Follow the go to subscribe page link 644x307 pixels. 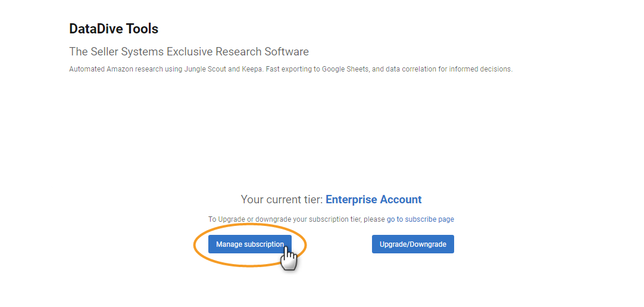pyautogui.click(x=420, y=219)
